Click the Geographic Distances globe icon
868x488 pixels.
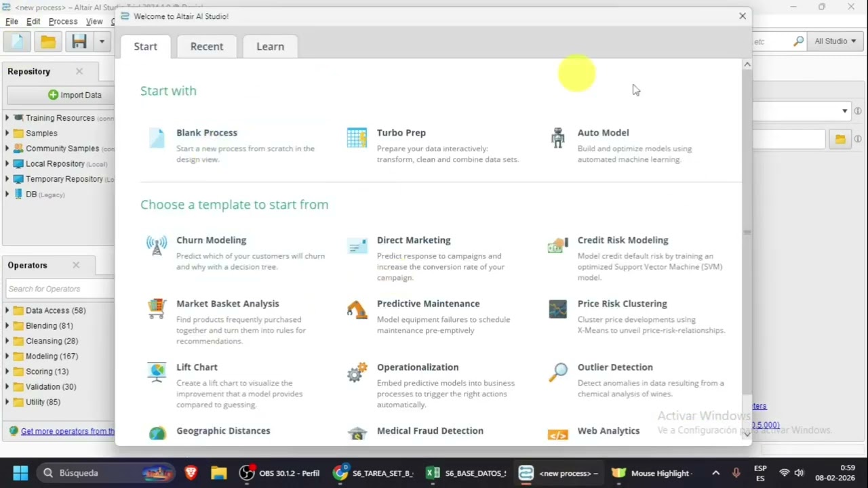(157, 434)
